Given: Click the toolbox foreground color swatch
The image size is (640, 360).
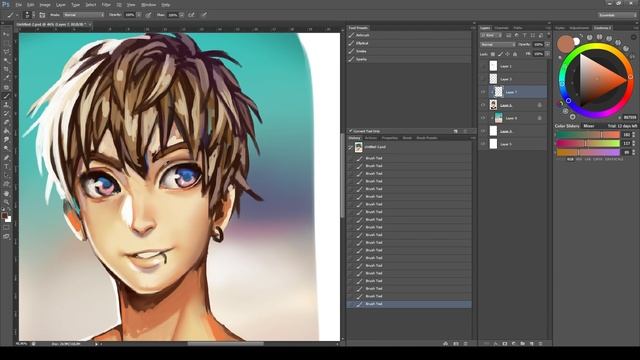Looking at the screenshot, I should coord(4,216).
